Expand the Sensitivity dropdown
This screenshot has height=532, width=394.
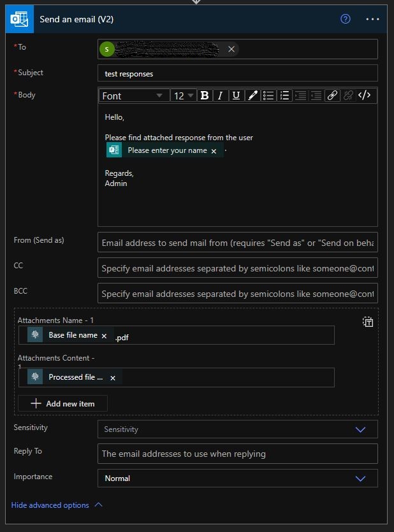pos(360,429)
